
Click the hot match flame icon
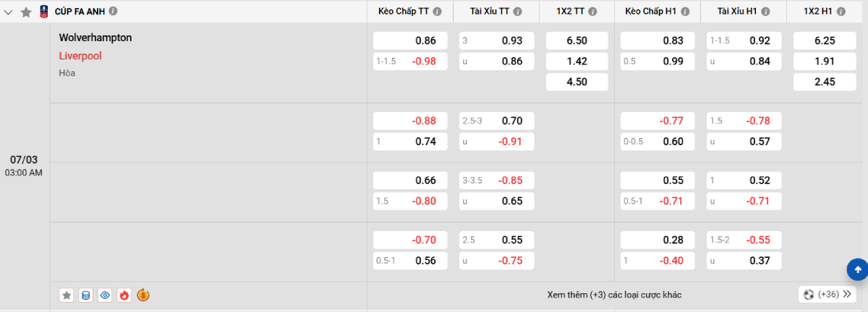(x=124, y=295)
